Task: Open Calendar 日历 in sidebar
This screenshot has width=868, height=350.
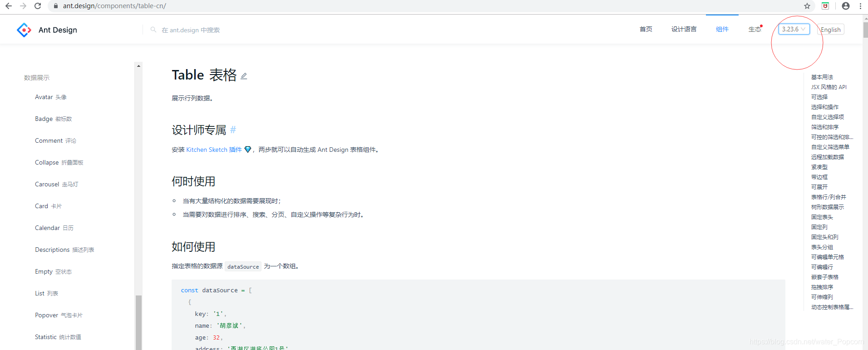Action: point(54,228)
